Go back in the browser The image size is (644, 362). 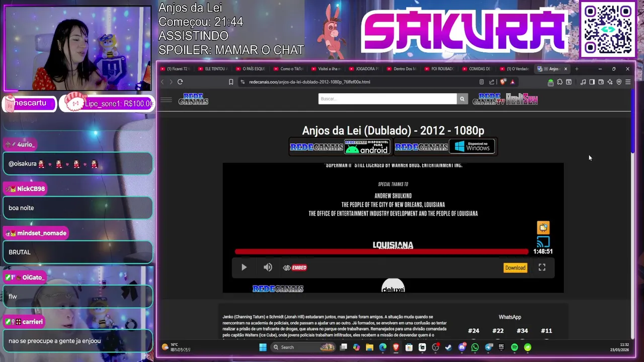tap(162, 81)
